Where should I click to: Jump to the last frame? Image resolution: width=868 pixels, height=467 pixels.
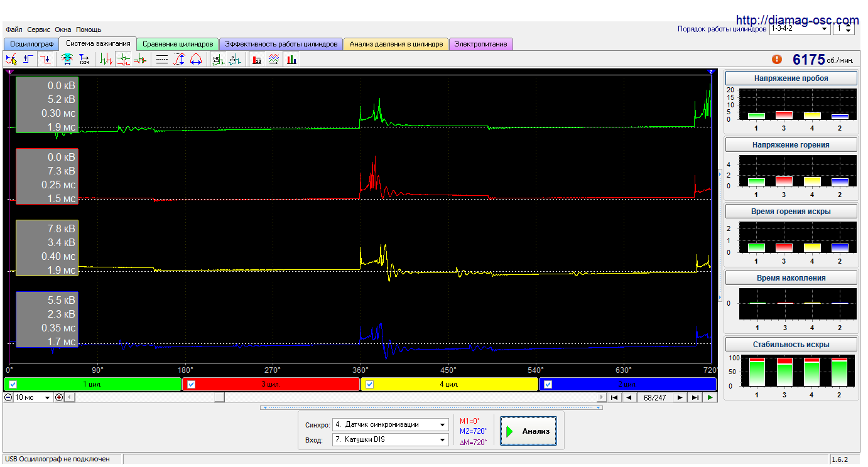(695, 397)
